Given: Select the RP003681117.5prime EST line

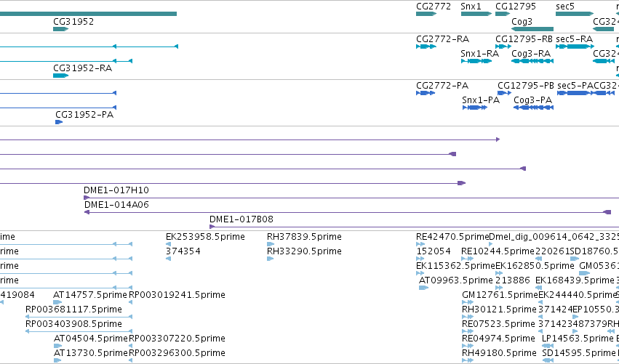Looking at the screenshot, I should tap(79, 317).
